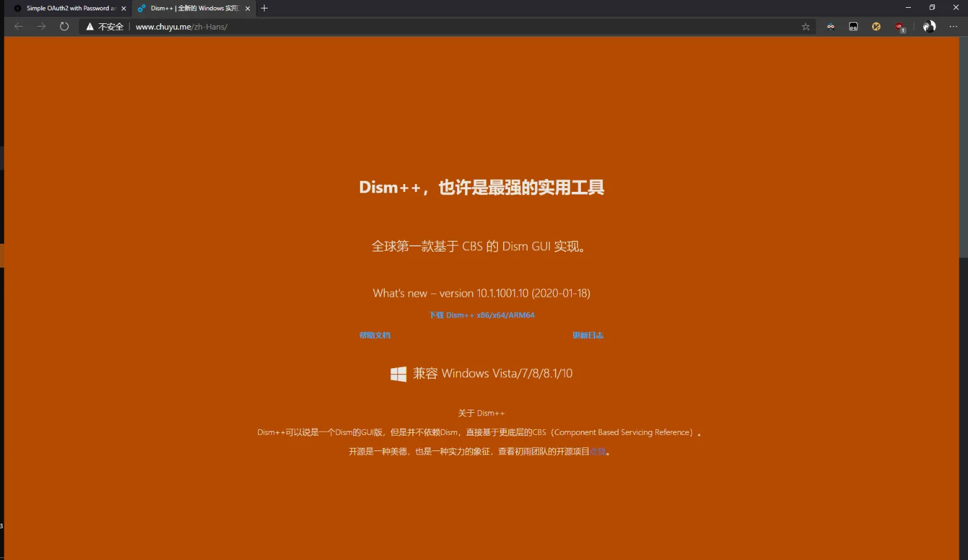Click the 点我 open source project link
Image resolution: width=968 pixels, height=560 pixels.
597,452
